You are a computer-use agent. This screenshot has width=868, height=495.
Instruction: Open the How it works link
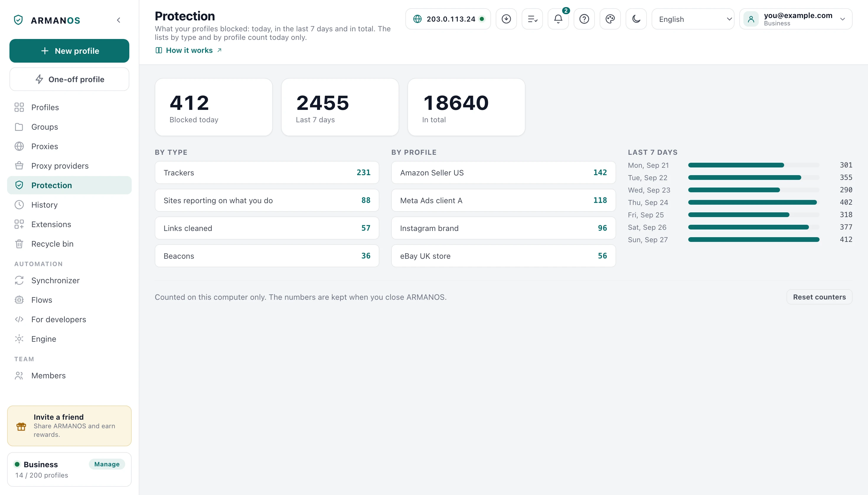pos(189,50)
